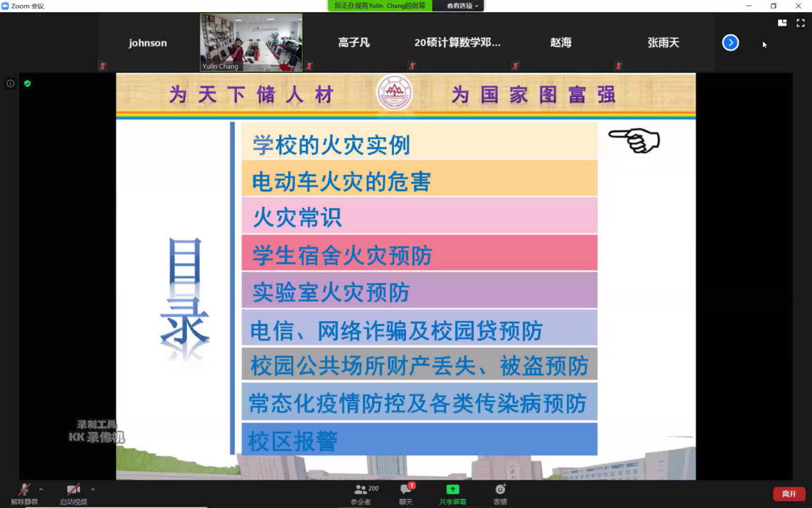Open the Participants panel icon
Screen dimensions: 812x508
click(361, 490)
